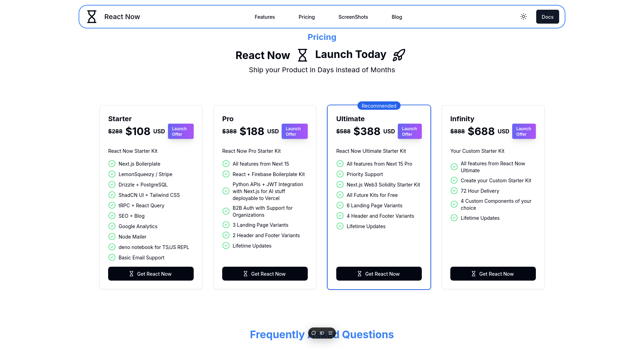The width and height of the screenshot is (644, 349).
Task: Click the $388 Ultimate price
Action: (367, 131)
